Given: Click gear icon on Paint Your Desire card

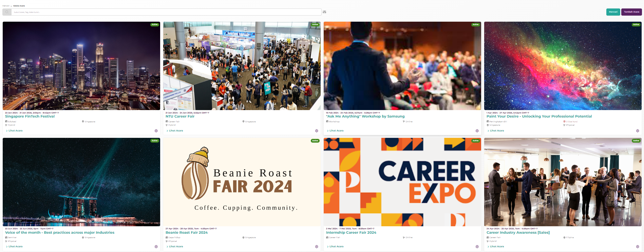Looking at the screenshot, I should 638,131.
